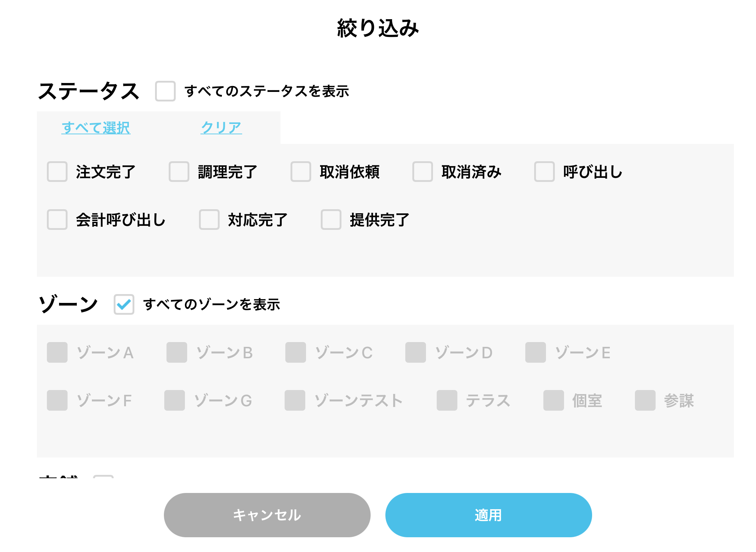Toggle the 呼び出し checkbox

click(544, 172)
